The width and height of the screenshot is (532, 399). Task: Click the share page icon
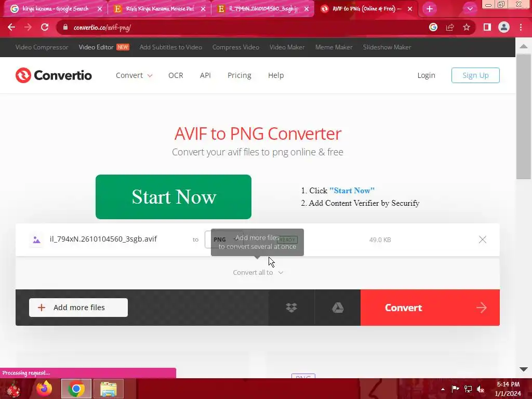coord(450,27)
